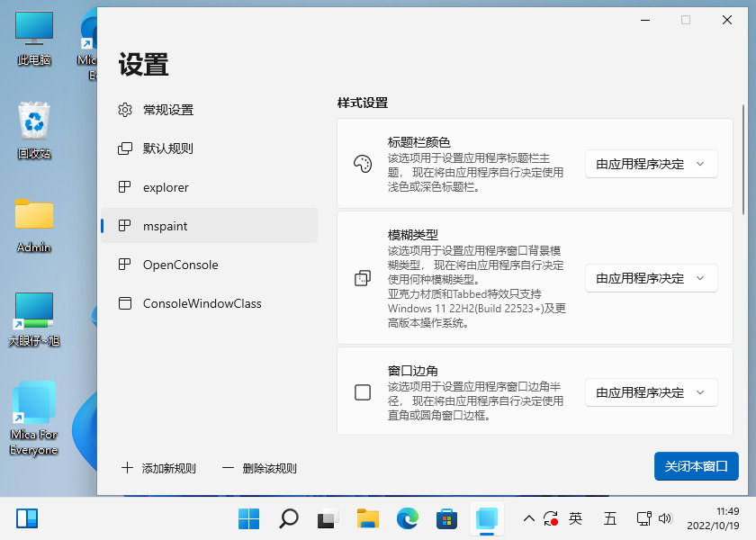Click the plus icon for 添加新规则
Screen dimensions: 756x540
127,468
